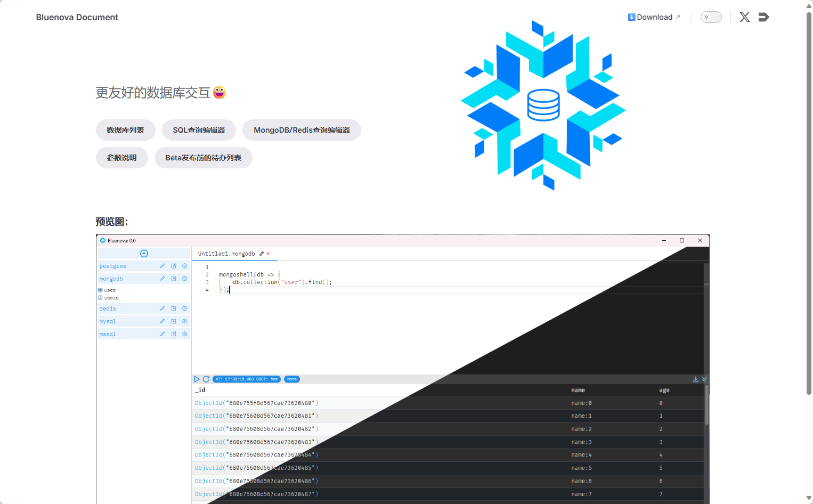Click the mysql edit pencil icon in preview
Viewport: 813px width, 504px height.
click(x=162, y=321)
